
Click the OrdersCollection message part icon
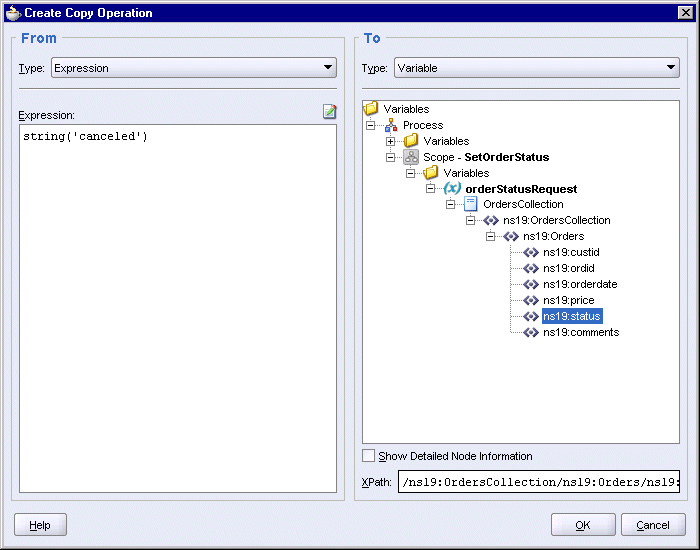coord(471,204)
